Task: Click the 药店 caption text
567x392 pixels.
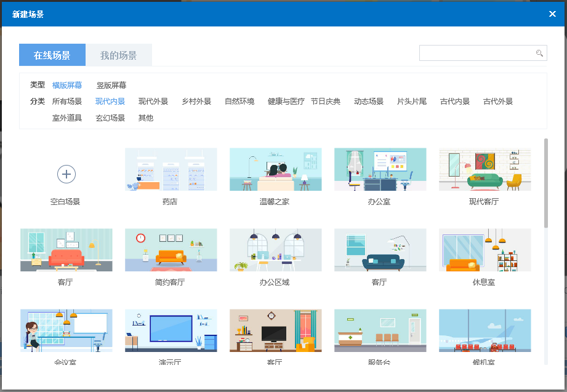Action: tap(170, 202)
